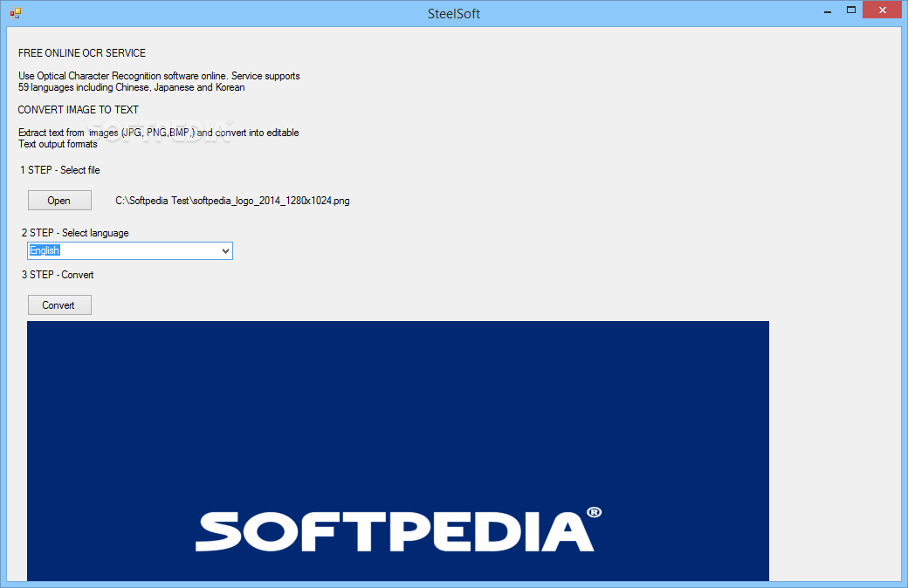Click the 'Text output formats' line
This screenshot has height=588, width=908.
[58, 144]
